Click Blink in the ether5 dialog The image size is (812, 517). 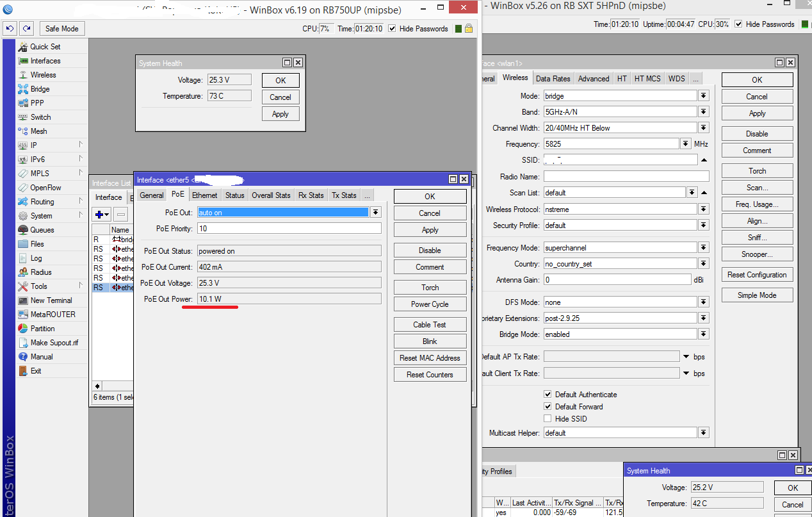click(430, 341)
